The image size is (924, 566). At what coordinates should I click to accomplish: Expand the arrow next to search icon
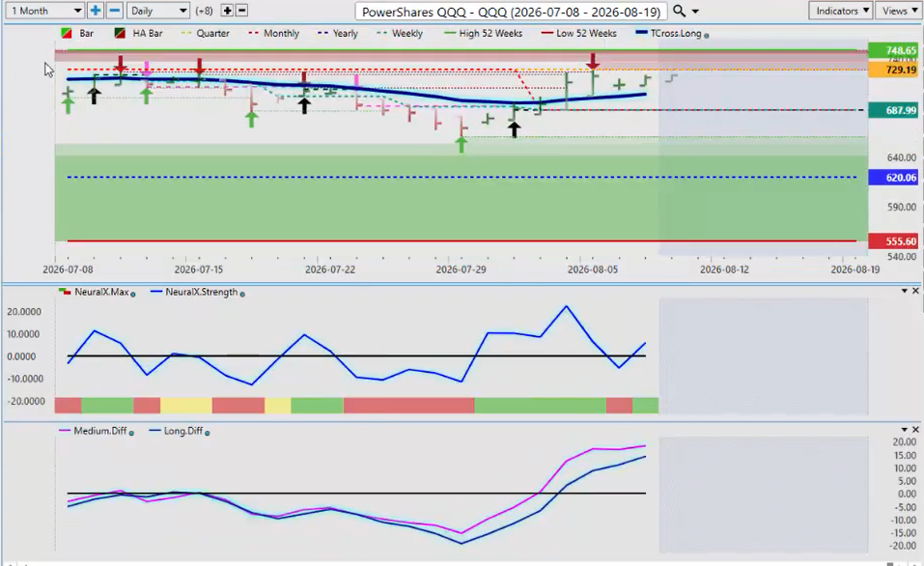point(695,12)
